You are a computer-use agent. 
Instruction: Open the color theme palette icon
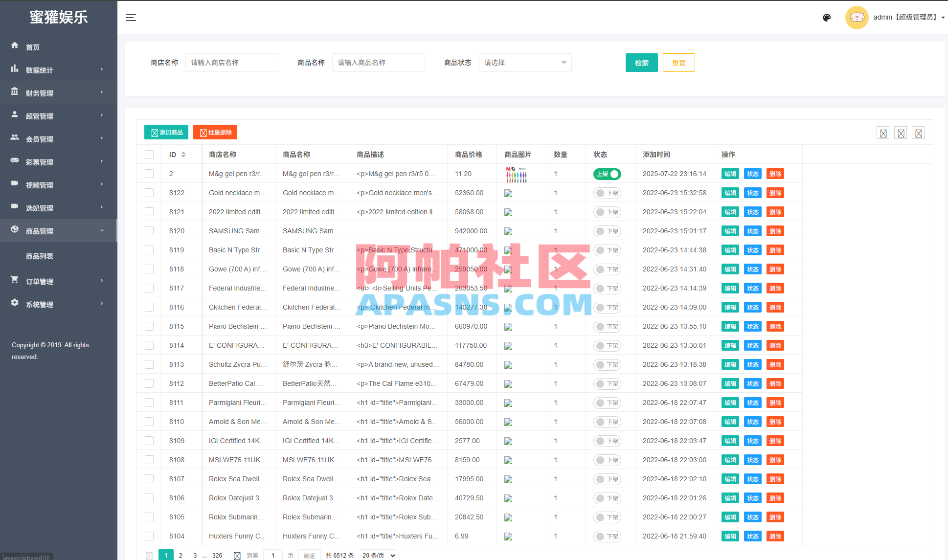coord(827,18)
